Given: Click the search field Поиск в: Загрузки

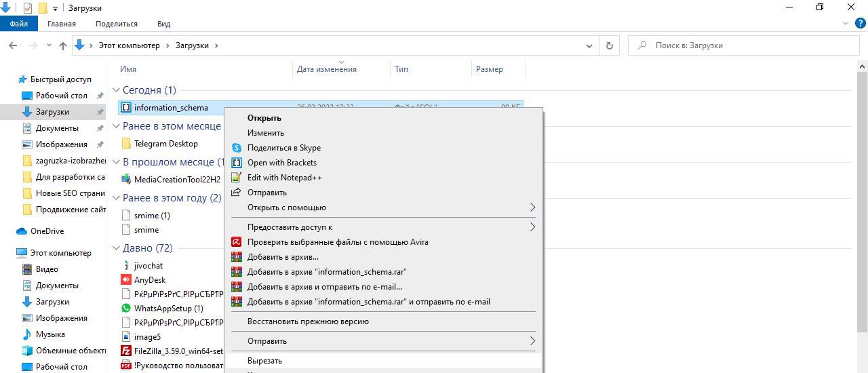Looking at the screenshot, I should [746, 45].
